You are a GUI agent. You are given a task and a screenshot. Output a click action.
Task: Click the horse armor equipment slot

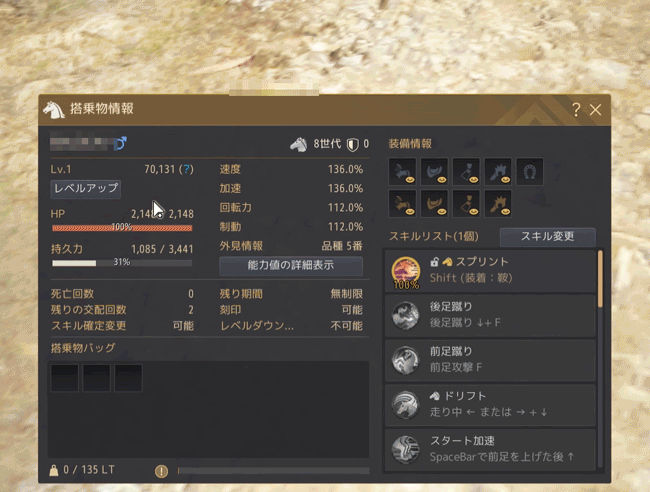click(x=402, y=171)
